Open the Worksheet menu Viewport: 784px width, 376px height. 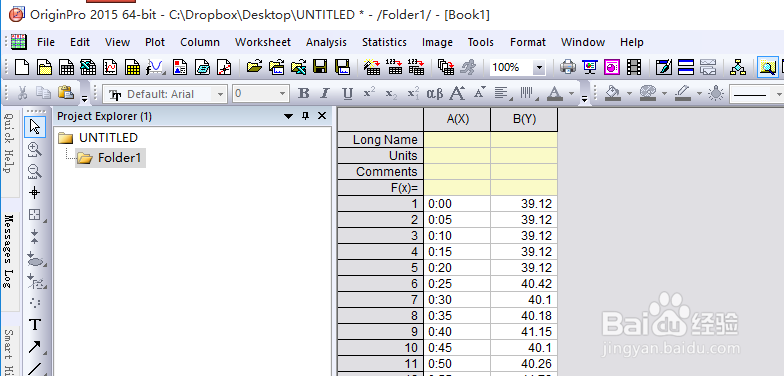(x=263, y=42)
